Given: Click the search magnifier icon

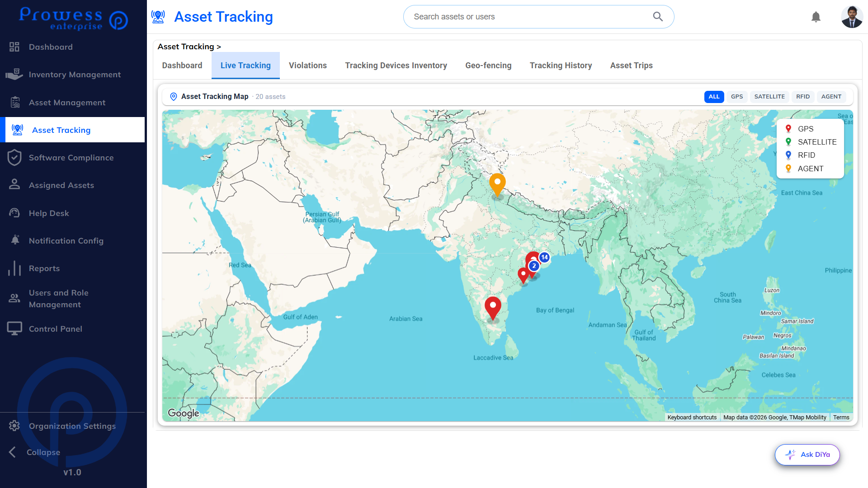Looking at the screenshot, I should [x=658, y=17].
